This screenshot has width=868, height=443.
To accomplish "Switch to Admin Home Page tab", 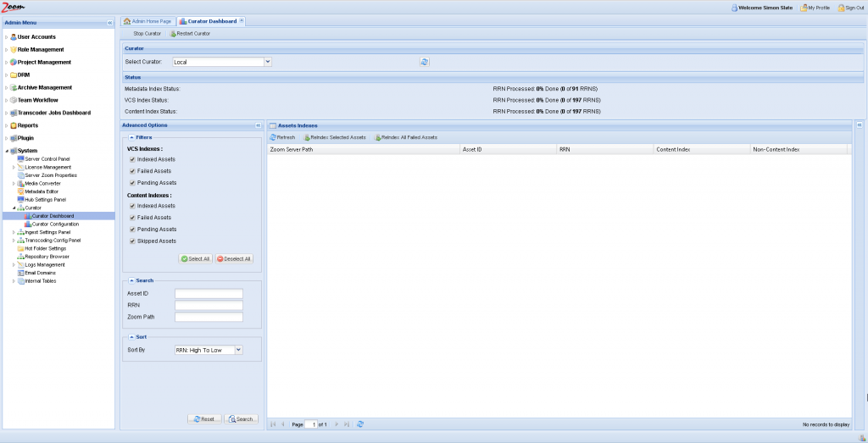I will pyautogui.click(x=147, y=20).
